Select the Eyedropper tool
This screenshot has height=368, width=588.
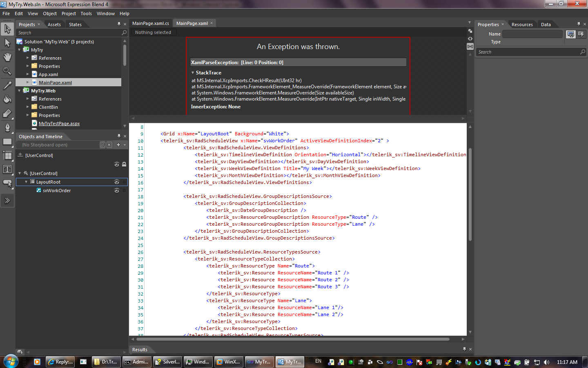(7, 85)
